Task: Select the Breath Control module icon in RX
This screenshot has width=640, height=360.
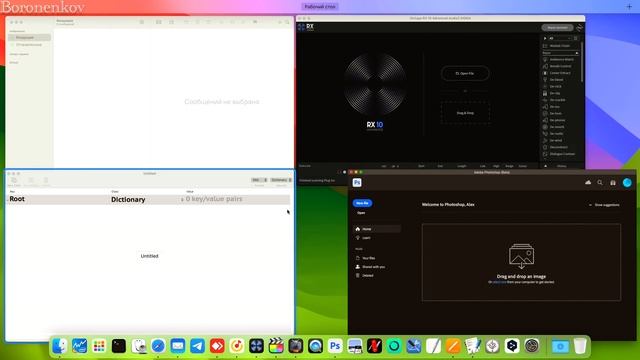Action: [x=545, y=66]
